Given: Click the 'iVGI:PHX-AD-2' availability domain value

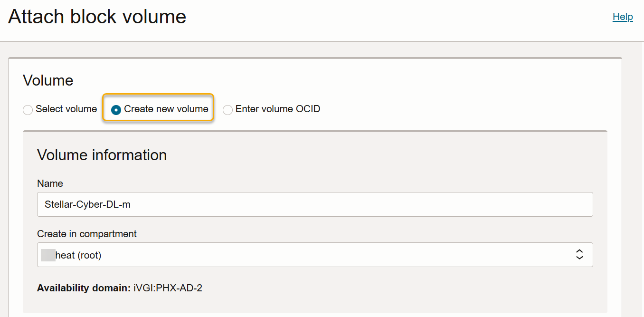Looking at the screenshot, I should click(x=168, y=288).
